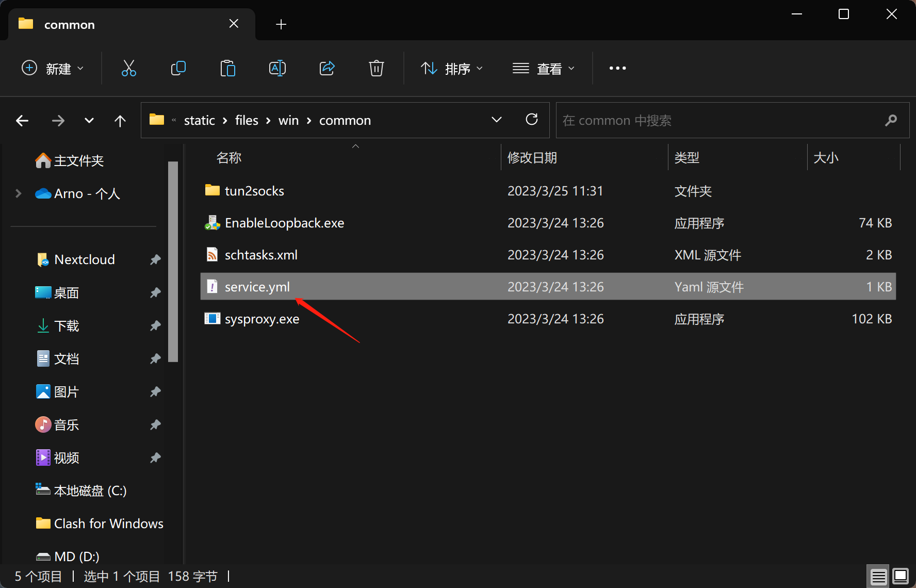The width and height of the screenshot is (916, 588).
Task: Click the Delete trash can icon
Action: click(x=377, y=68)
